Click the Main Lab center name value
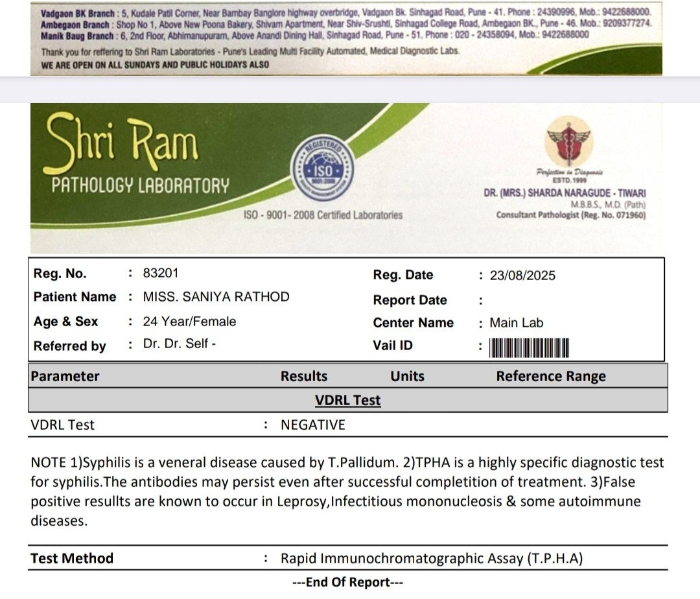The width and height of the screenshot is (700, 599). point(517,323)
